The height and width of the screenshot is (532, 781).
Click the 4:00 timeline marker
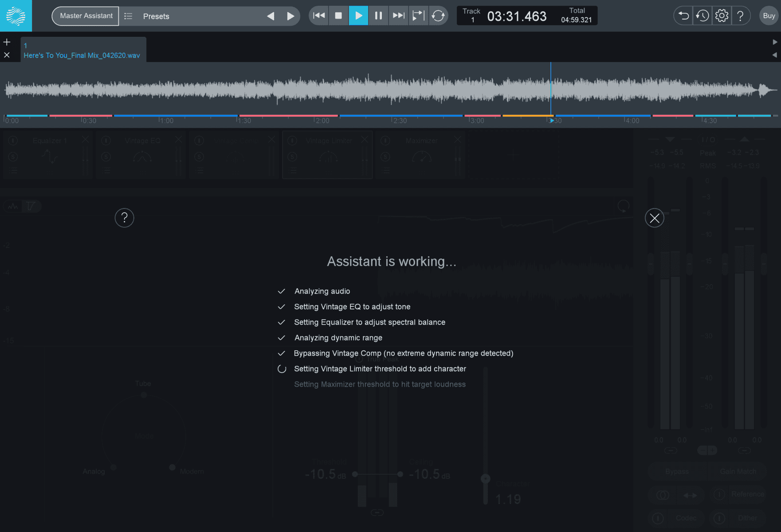632,121
